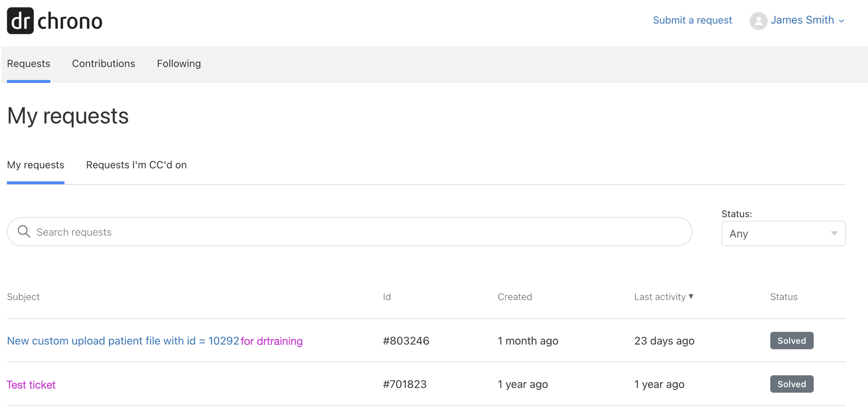This screenshot has height=409, width=868.
Task: Open the Status filter dropdown
Action: [783, 233]
